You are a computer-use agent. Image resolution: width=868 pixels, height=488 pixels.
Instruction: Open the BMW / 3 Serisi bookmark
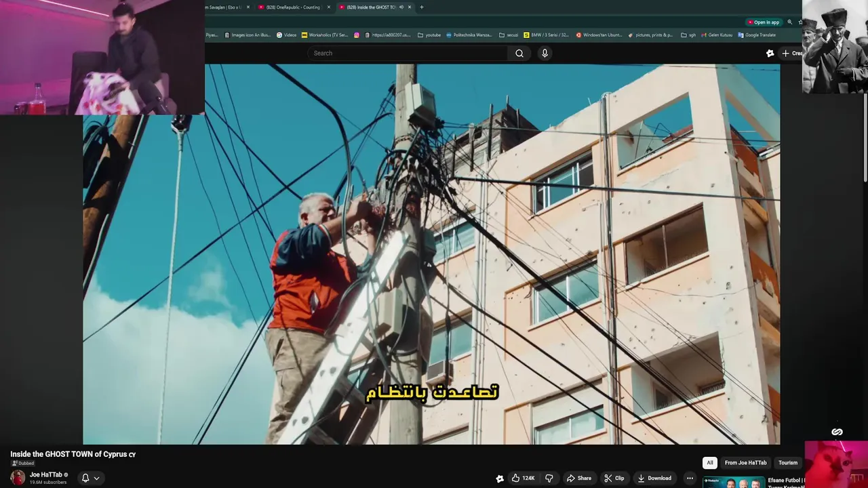click(x=546, y=35)
